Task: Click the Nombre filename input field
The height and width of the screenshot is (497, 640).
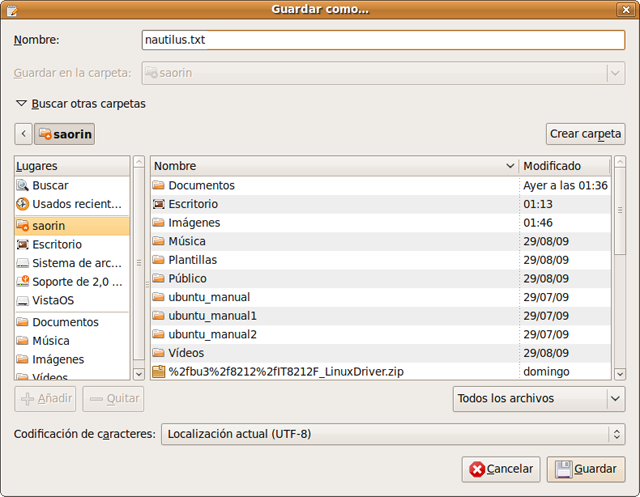Action: click(384, 41)
